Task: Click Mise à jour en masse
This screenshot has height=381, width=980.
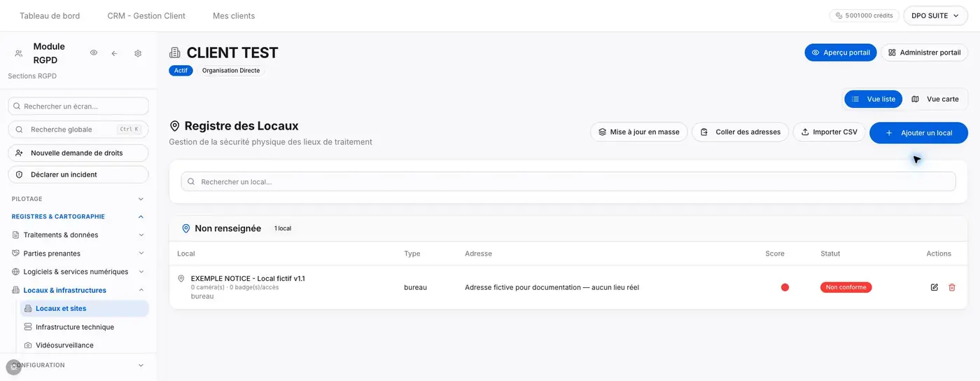Action: click(x=638, y=132)
